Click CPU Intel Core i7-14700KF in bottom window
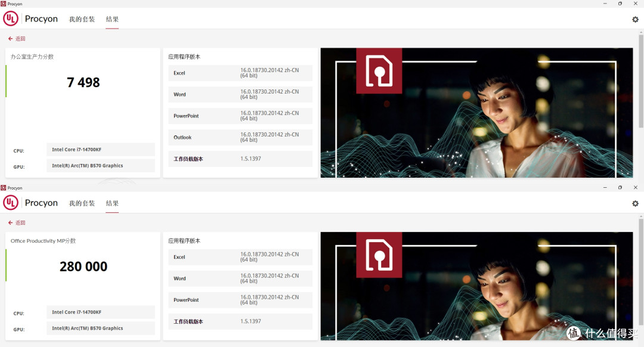The image size is (644, 347). (x=101, y=312)
